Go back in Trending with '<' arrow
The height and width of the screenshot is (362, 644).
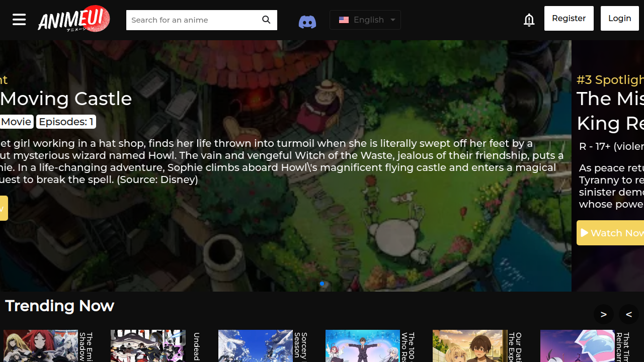coord(629,314)
